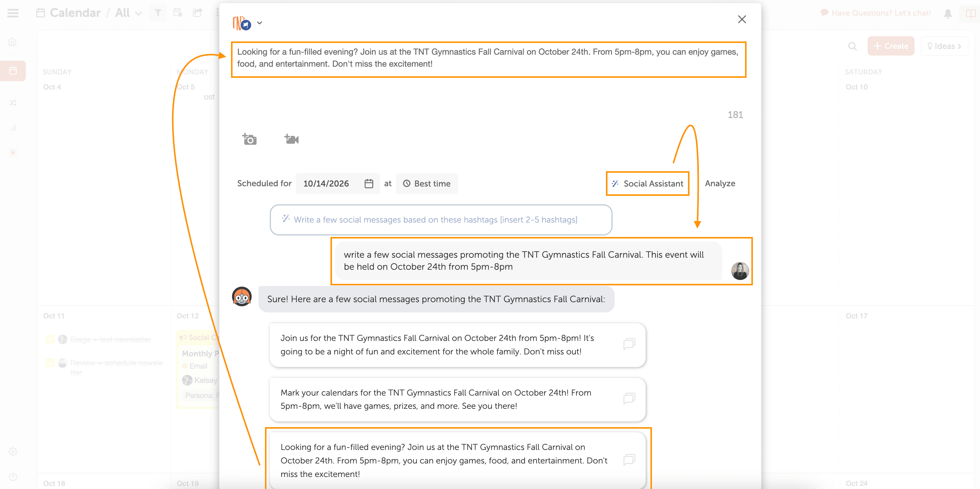
Task: Open the hamburger menu
Action: 13,13
